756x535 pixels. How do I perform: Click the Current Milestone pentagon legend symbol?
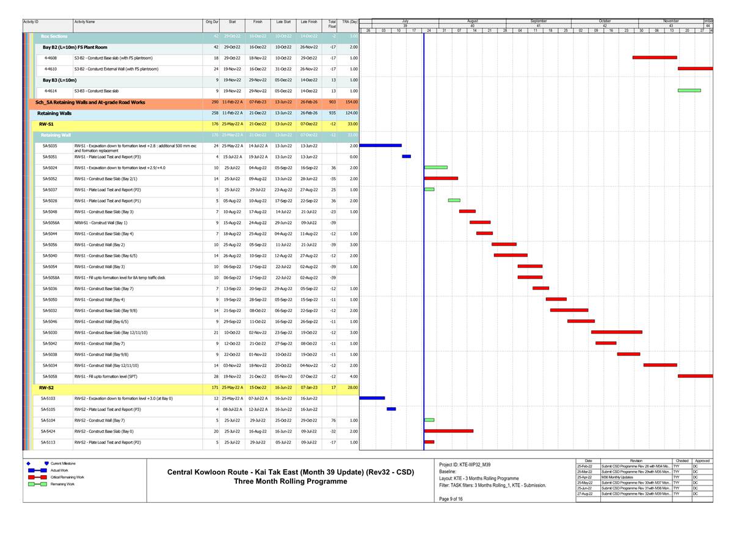click(x=46, y=464)
